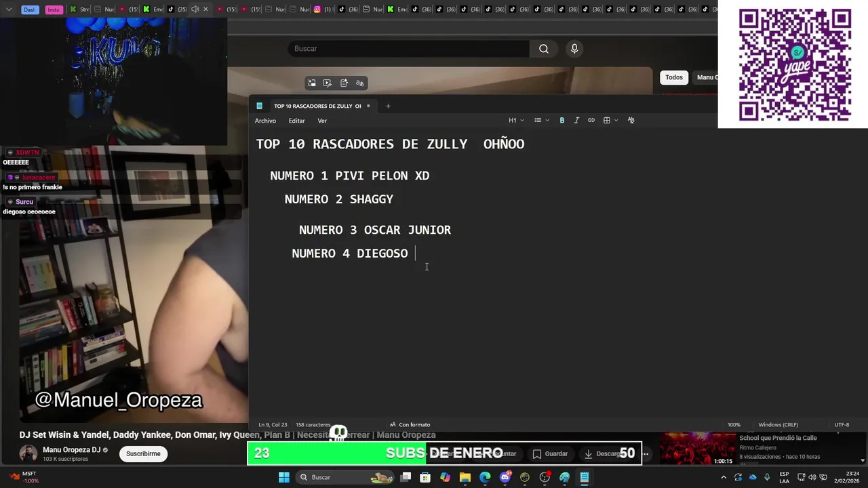The width and height of the screenshot is (868, 488).
Task: Open the Manu Oropeza DJ channel avatar
Action: 28,453
